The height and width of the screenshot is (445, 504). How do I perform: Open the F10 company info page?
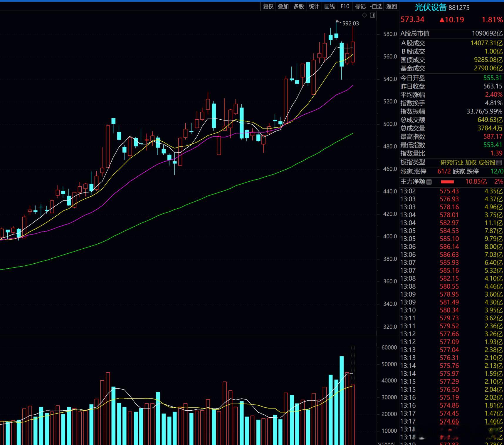[x=345, y=6]
